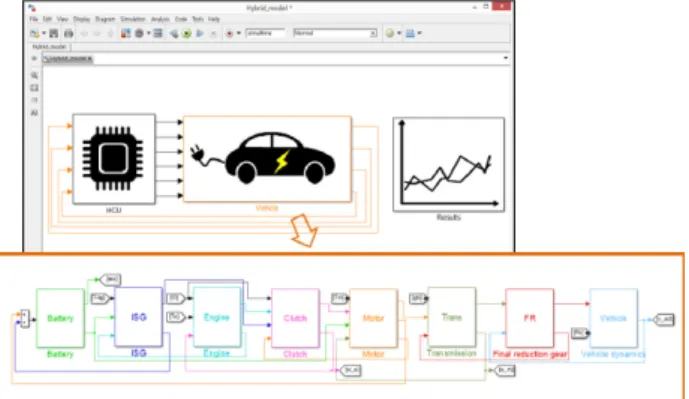The width and height of the screenshot is (689, 399).
Task: Select the light blue Vehicle dynamics block
Action: [x=613, y=318]
